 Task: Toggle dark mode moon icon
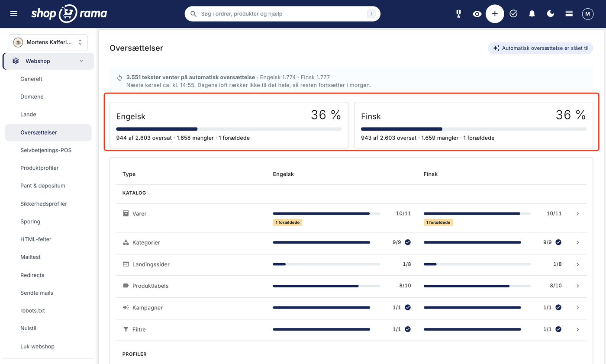(551, 14)
